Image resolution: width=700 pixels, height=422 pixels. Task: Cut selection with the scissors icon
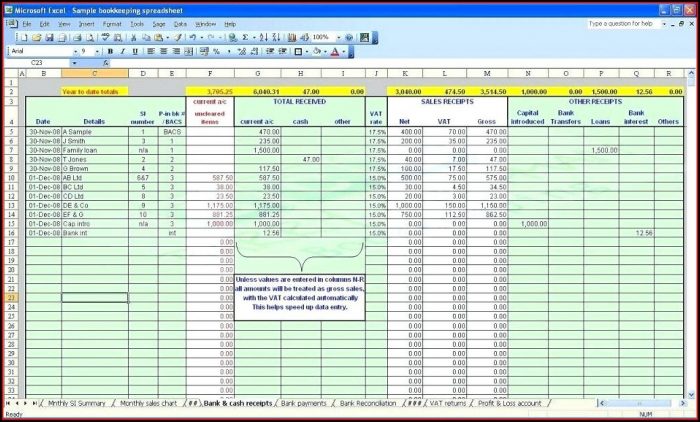click(x=133, y=38)
